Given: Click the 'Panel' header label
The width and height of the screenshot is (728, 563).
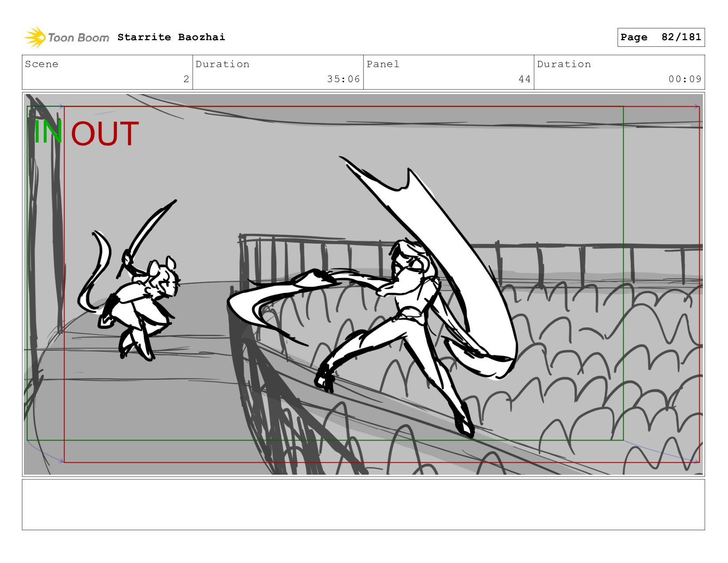Looking at the screenshot, I should coord(383,64).
